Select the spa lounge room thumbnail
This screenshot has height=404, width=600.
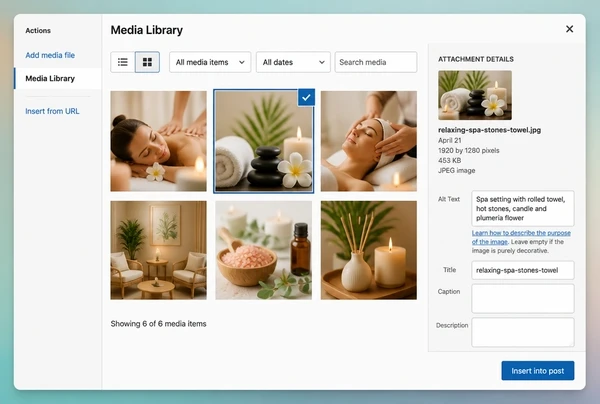coord(158,250)
